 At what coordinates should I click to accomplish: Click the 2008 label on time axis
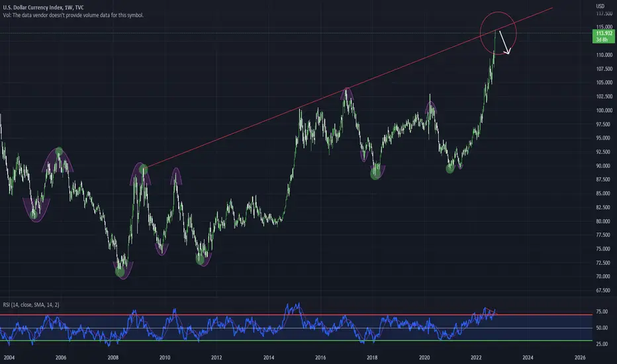coord(113,357)
